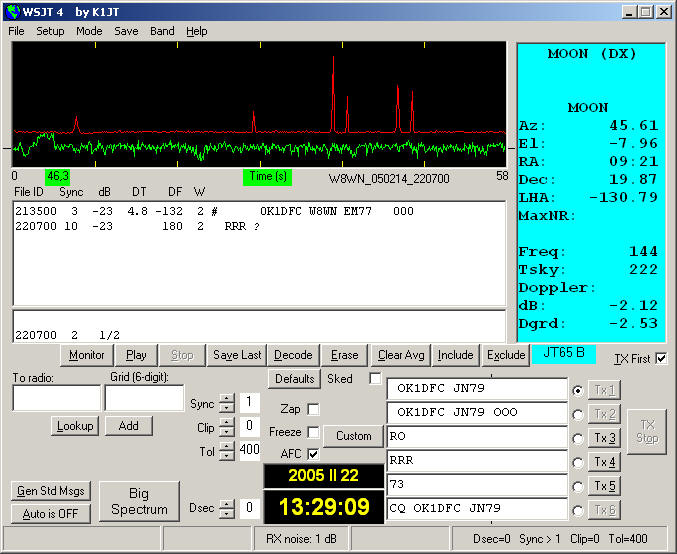Open the Band menu
The image size is (677, 554).
[162, 31]
